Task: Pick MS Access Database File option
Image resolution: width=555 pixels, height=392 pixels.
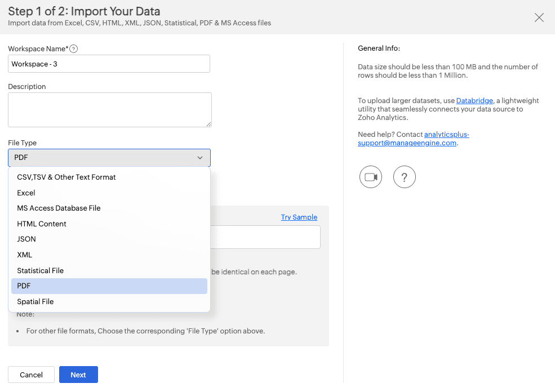Action: 109,208
